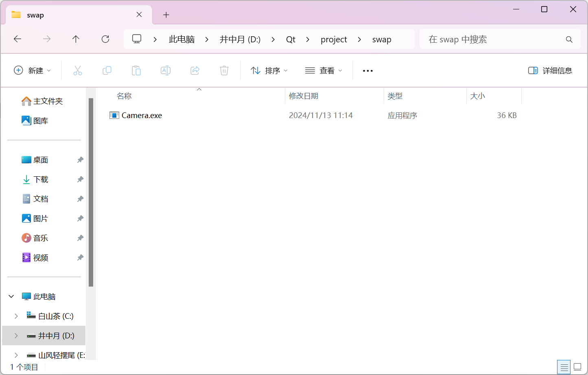Switch to details list view icon
The height and width of the screenshot is (375, 588).
click(x=564, y=367)
